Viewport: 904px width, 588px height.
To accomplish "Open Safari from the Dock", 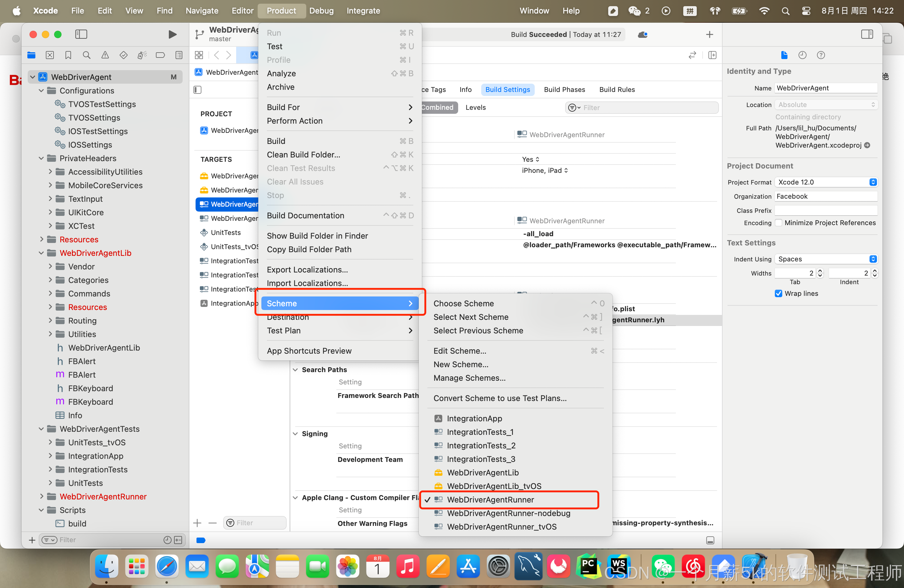I will 167,567.
